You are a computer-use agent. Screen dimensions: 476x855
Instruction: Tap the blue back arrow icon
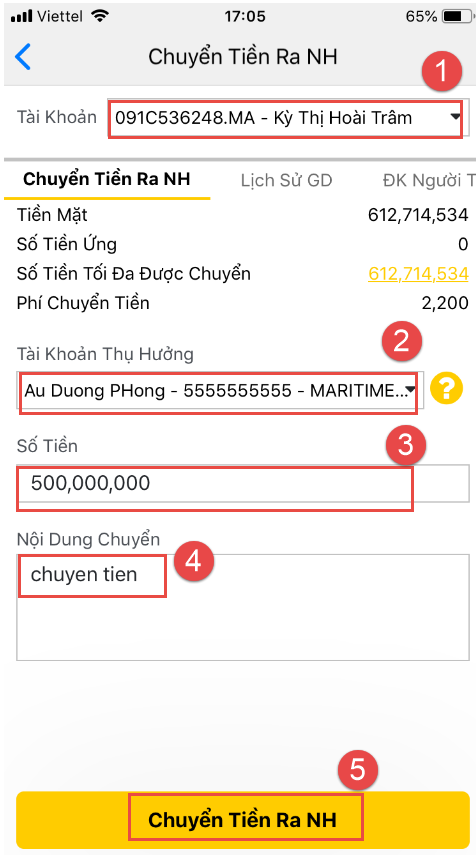[x=22, y=57]
